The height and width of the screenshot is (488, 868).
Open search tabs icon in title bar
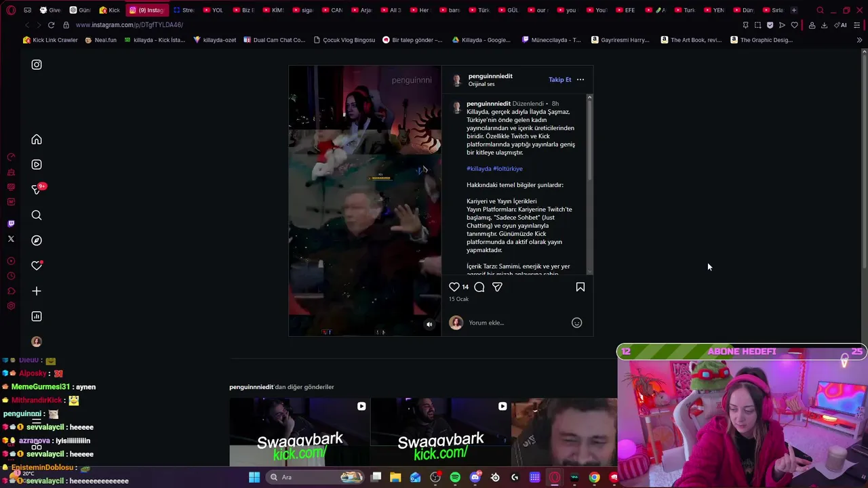coord(820,10)
